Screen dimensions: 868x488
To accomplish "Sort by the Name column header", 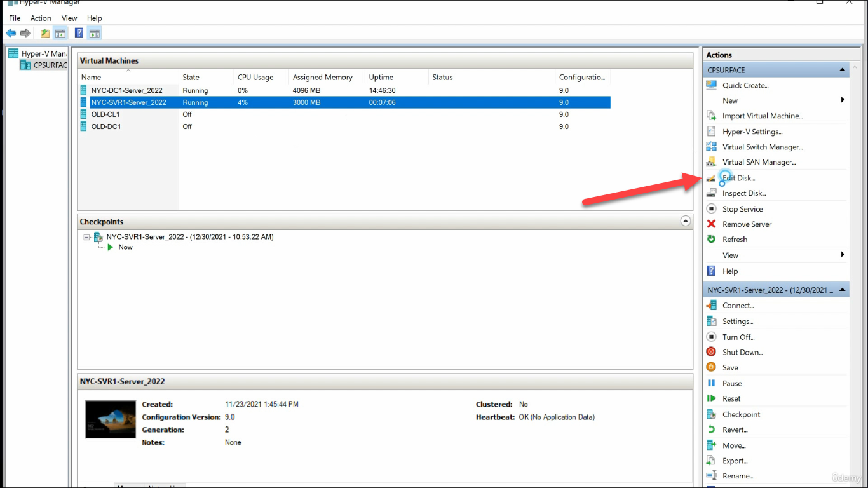I will [x=128, y=77].
